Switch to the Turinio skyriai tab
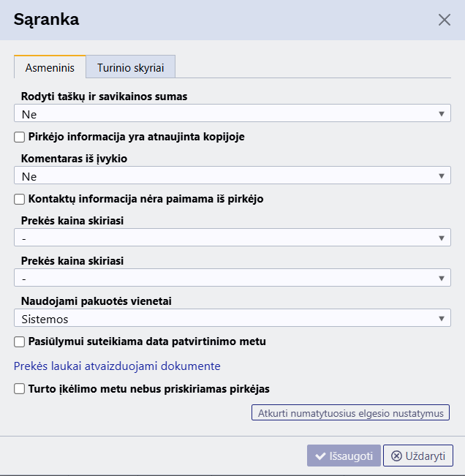 point(131,67)
